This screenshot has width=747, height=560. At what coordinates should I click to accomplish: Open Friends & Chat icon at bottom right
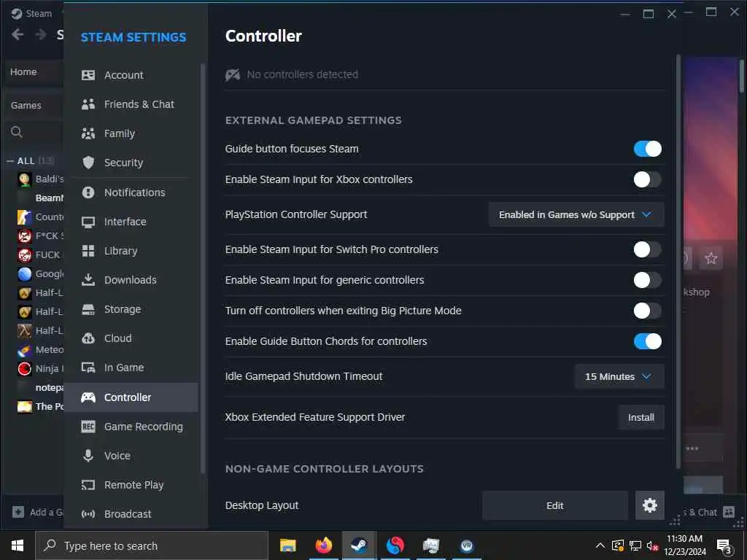[x=729, y=512]
